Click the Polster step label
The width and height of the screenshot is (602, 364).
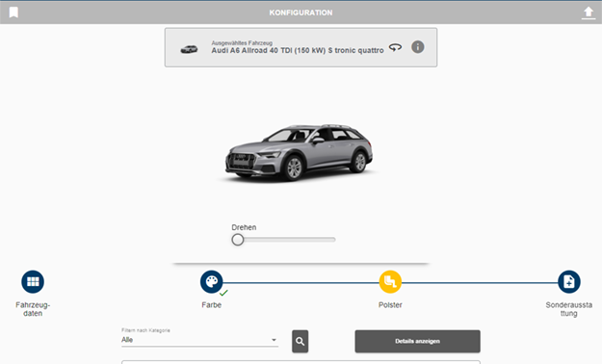[390, 305]
